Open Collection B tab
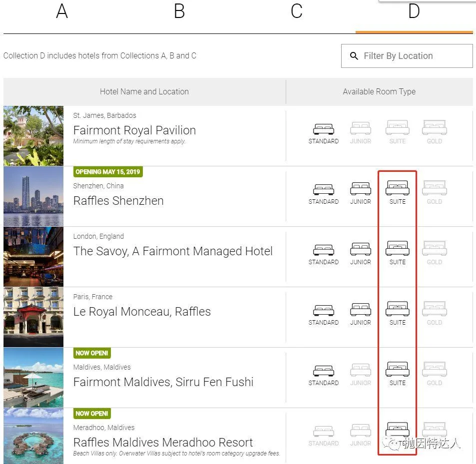 pos(179,11)
